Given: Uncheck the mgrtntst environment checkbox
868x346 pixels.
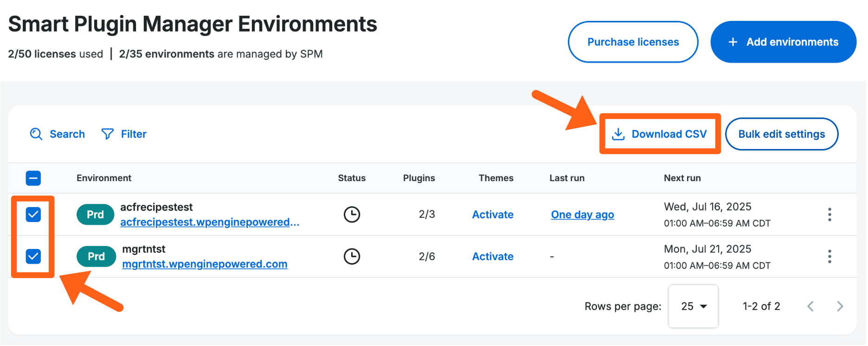Looking at the screenshot, I should pos(33,256).
